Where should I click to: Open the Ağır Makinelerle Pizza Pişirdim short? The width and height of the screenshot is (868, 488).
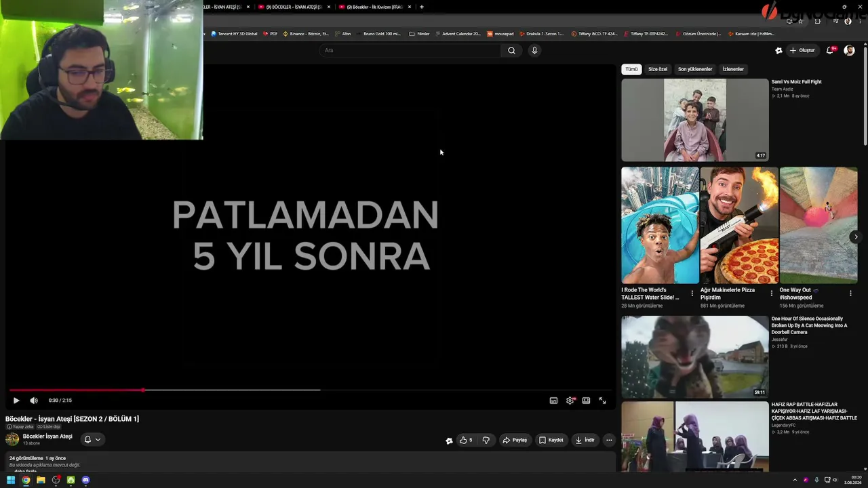pos(739,225)
